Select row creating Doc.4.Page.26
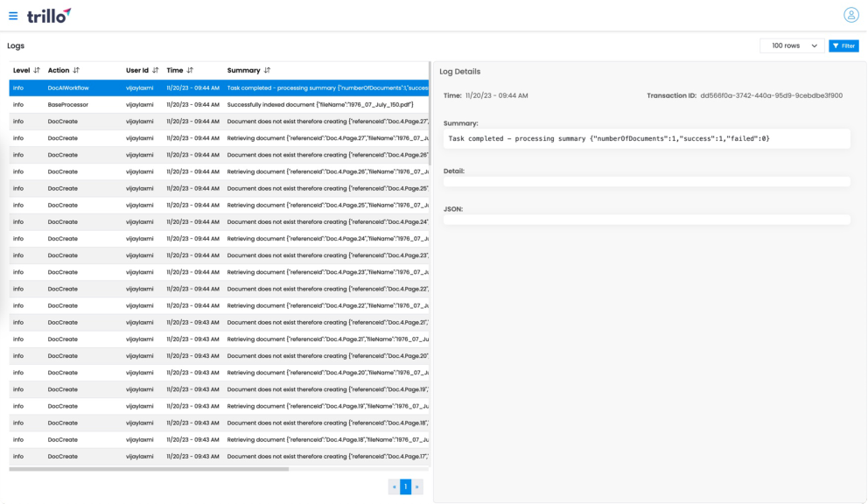Image resolution: width=868 pixels, height=504 pixels. pyautogui.click(x=219, y=155)
